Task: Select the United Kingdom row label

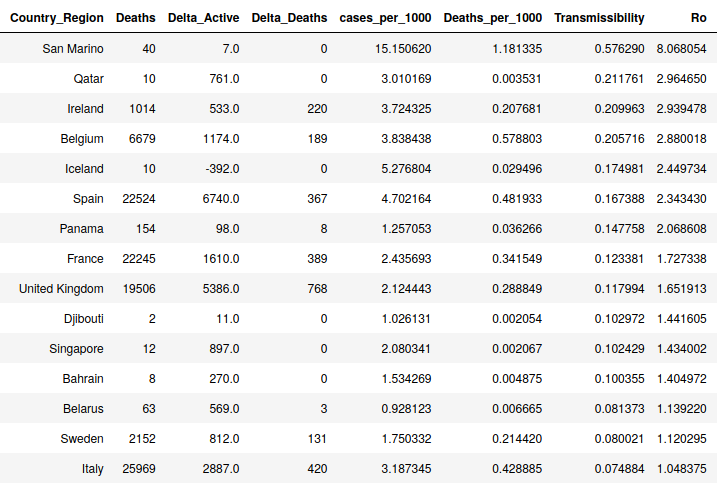Action: [61, 289]
